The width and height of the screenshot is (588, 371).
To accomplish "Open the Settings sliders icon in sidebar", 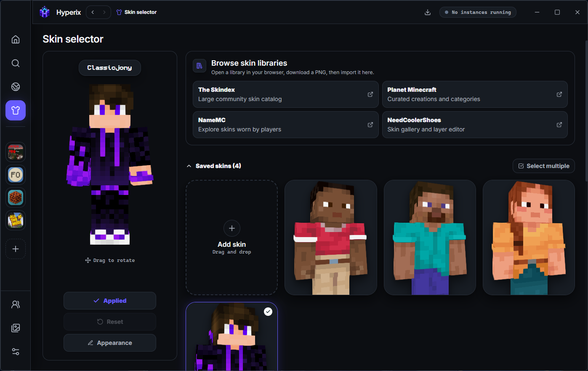I will coord(16,352).
